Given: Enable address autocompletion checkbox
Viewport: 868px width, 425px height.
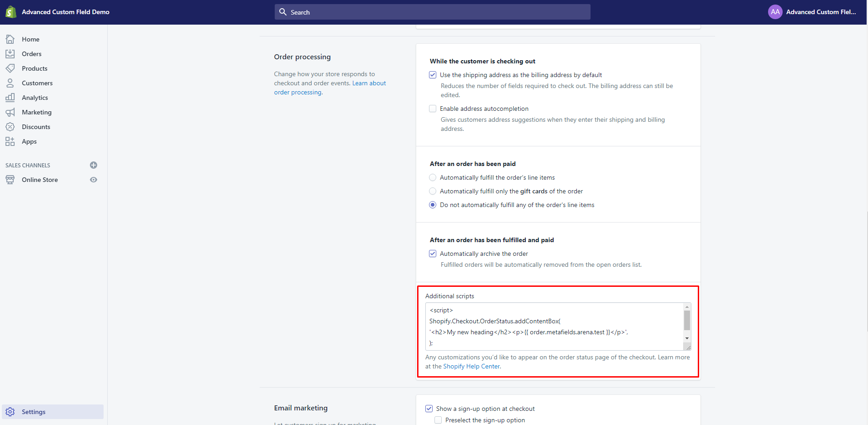Looking at the screenshot, I should [433, 109].
